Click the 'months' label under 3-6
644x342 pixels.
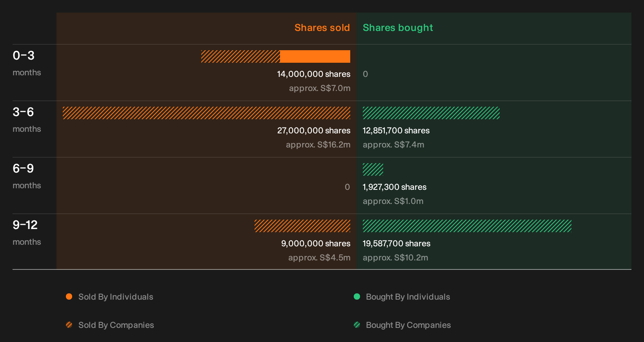(x=27, y=129)
